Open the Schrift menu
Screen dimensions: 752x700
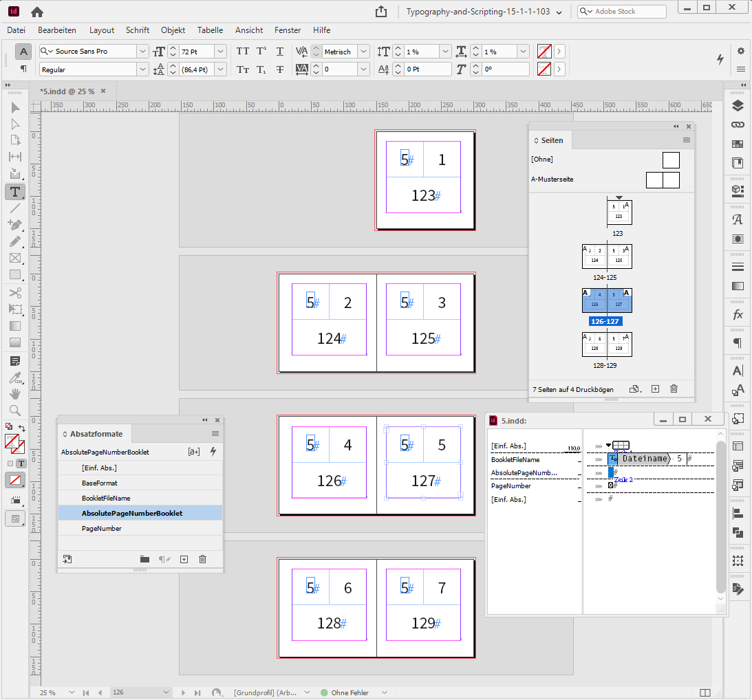coord(137,30)
